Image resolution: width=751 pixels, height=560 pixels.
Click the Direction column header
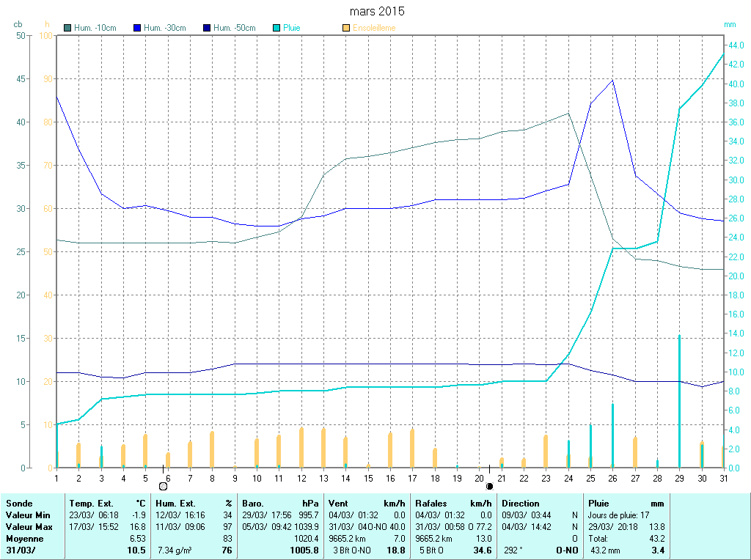click(520, 504)
